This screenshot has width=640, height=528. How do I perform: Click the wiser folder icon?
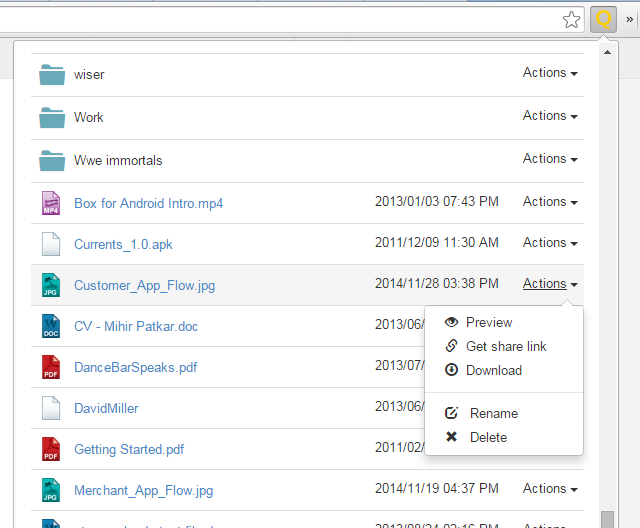point(52,74)
